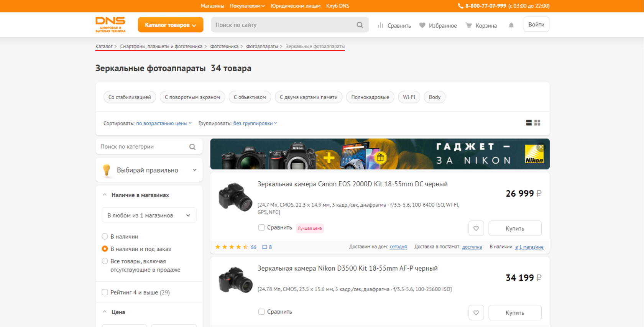The image size is (644, 327).
Task: Click Купить for Canon EOS 2000D
Action: (515, 228)
